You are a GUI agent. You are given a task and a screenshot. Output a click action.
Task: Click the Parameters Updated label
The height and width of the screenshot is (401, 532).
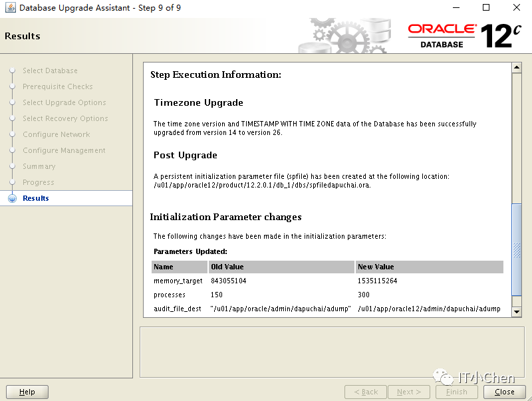point(190,251)
